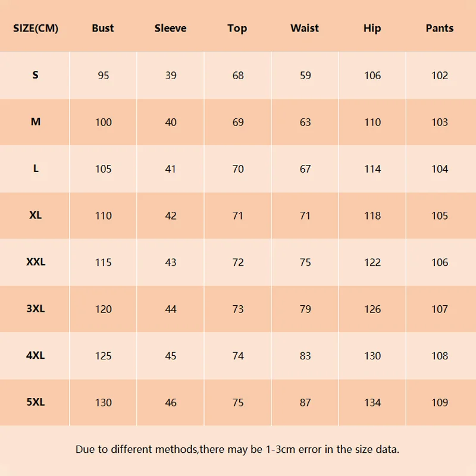Click bust value 95 for size S
The height and width of the screenshot is (476, 476).
point(103,76)
